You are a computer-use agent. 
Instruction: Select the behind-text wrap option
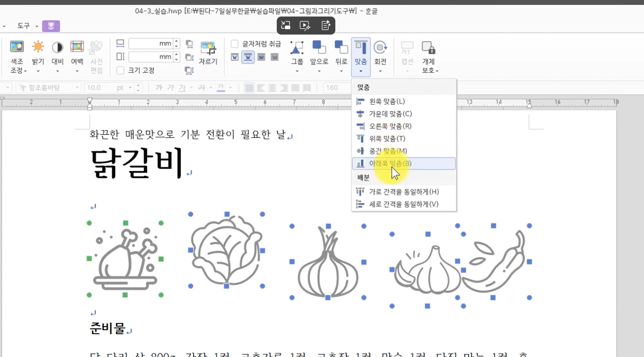(x=274, y=57)
